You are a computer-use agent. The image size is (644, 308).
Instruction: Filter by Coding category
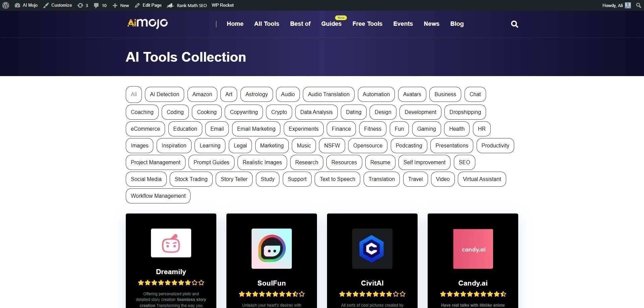175,112
